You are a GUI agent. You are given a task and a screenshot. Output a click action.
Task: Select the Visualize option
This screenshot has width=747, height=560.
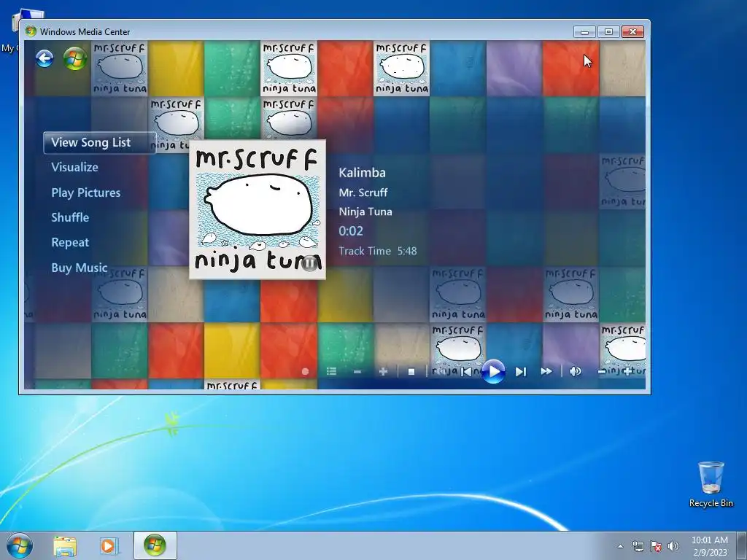pyautogui.click(x=75, y=167)
